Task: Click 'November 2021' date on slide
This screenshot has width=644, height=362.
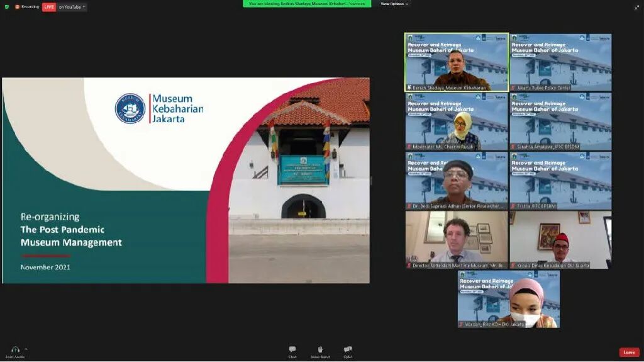Action: pos(45,267)
